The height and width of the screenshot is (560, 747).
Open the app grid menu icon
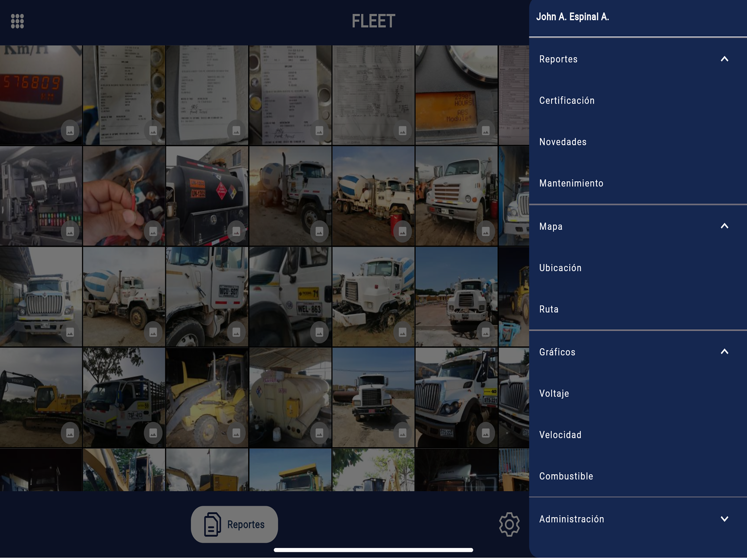(17, 21)
